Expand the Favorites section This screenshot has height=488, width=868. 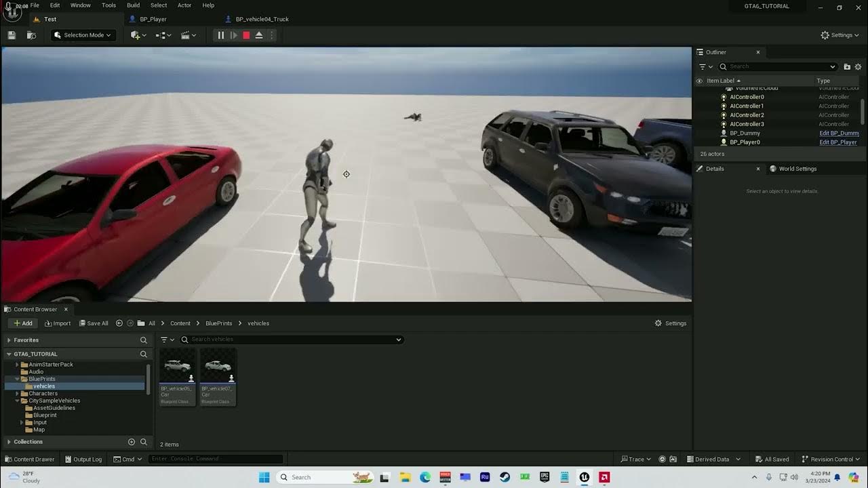point(9,340)
